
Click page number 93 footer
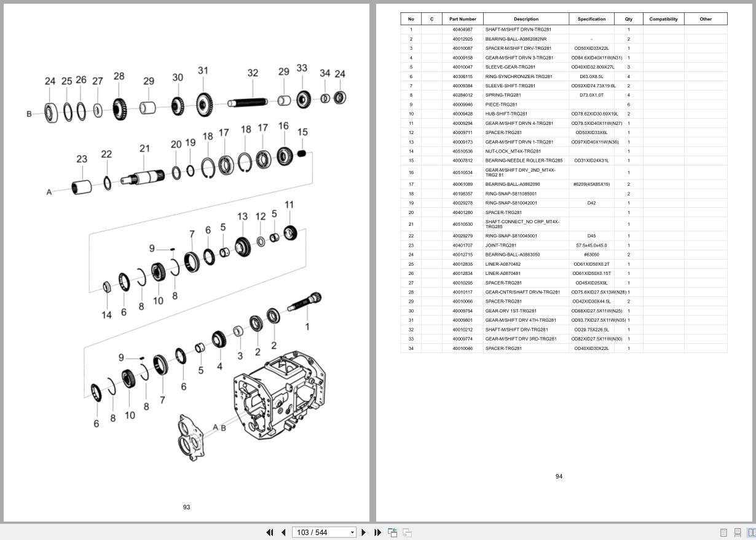[186, 507]
